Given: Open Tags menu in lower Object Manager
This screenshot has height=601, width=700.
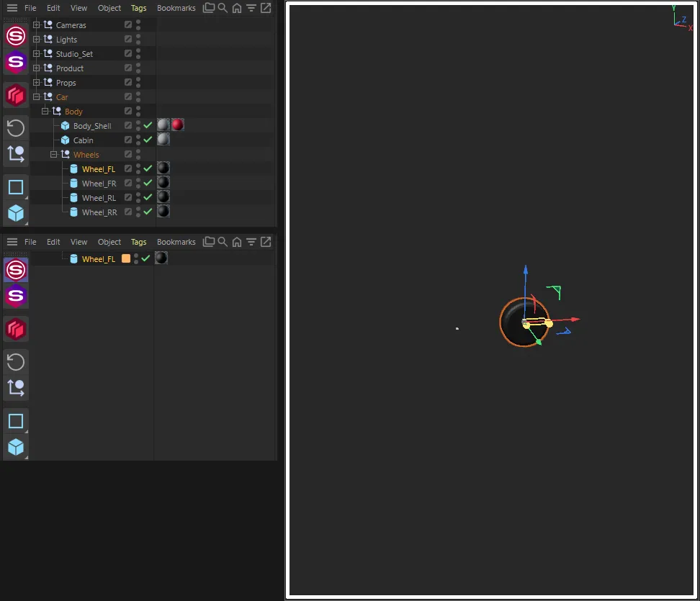Looking at the screenshot, I should pos(138,242).
